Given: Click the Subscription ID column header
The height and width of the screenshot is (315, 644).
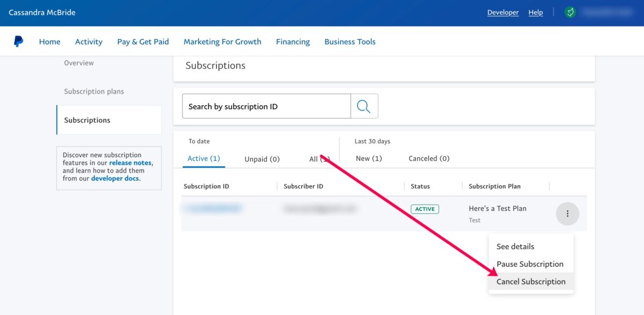Looking at the screenshot, I should pos(206,186).
